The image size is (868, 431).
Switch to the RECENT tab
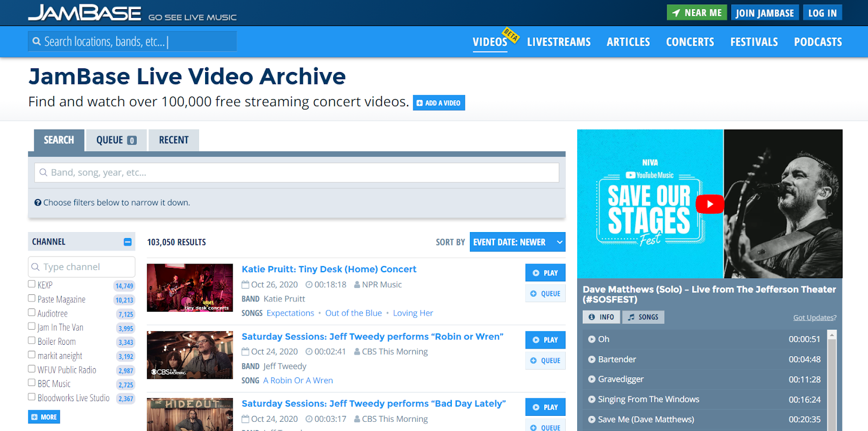click(174, 140)
